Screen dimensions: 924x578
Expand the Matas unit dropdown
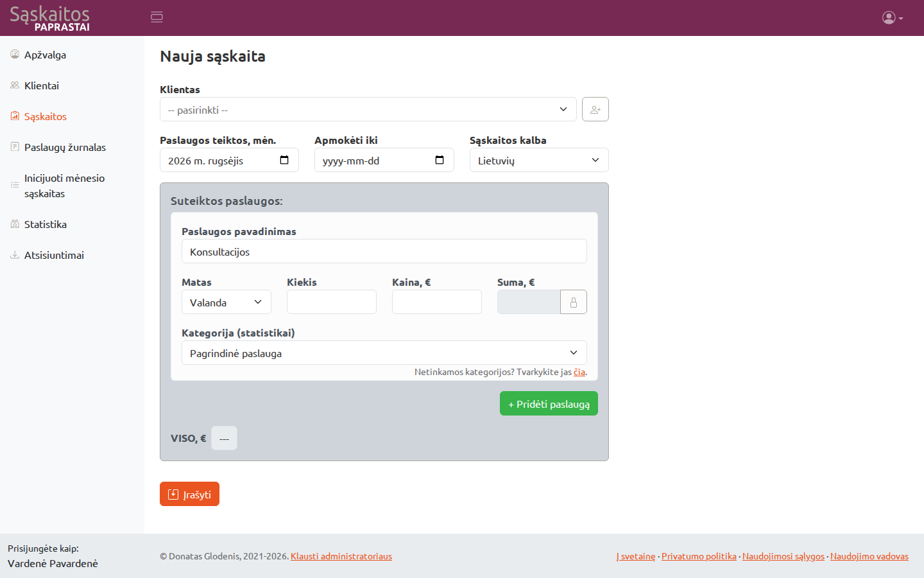pos(227,302)
